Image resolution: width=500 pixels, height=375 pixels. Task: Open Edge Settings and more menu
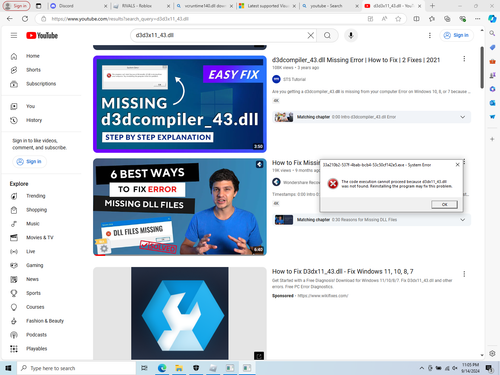point(478,19)
